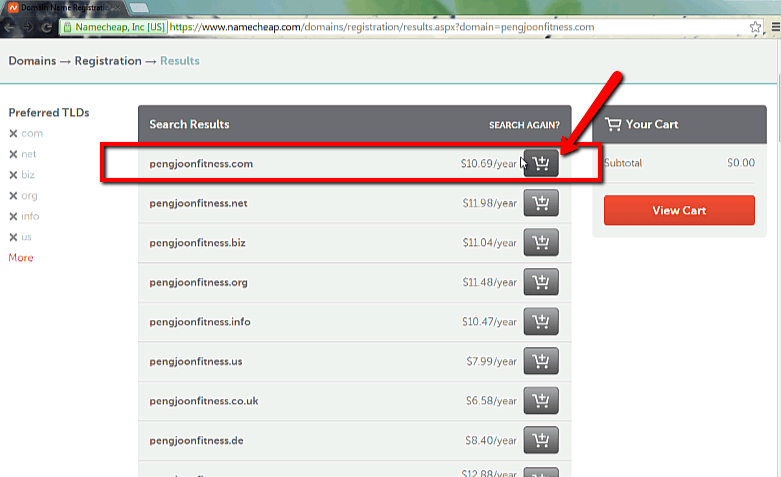Viewport: 781px width, 477px height.
Task: Add pengjoonfitness.net to cart
Action: [541, 204]
